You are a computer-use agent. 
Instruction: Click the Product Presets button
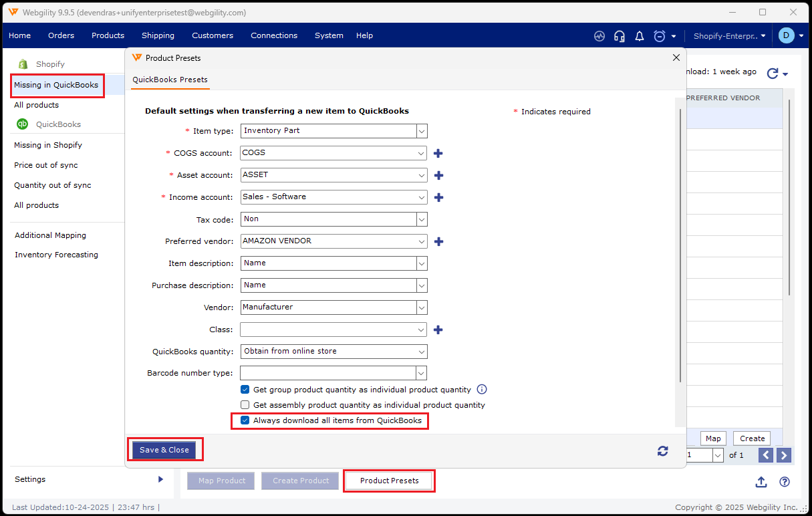coord(389,481)
